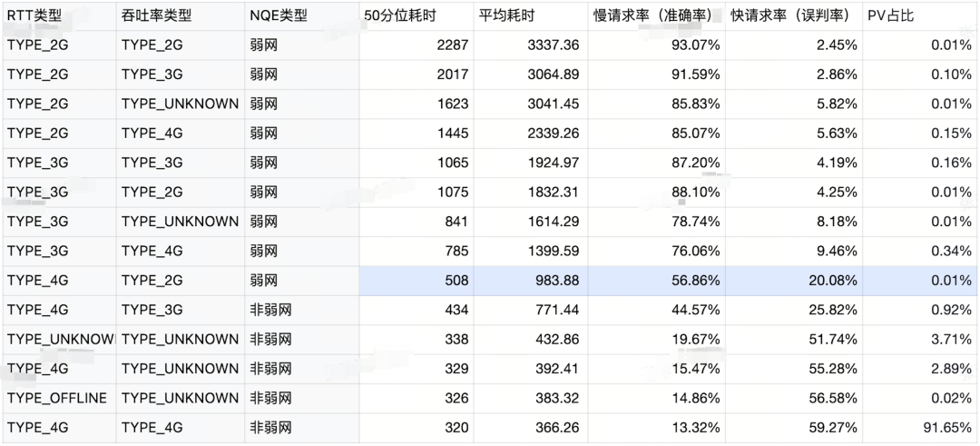
Task: Select TYPE_3G throughput in the 2017 row
Action: pyautogui.click(x=181, y=74)
